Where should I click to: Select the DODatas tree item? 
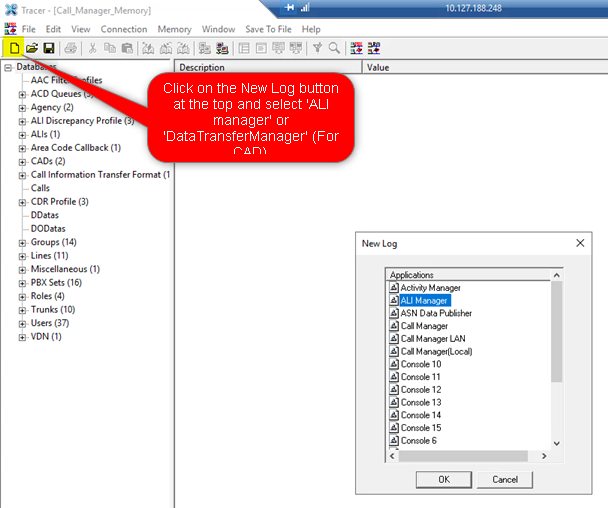(x=48, y=228)
